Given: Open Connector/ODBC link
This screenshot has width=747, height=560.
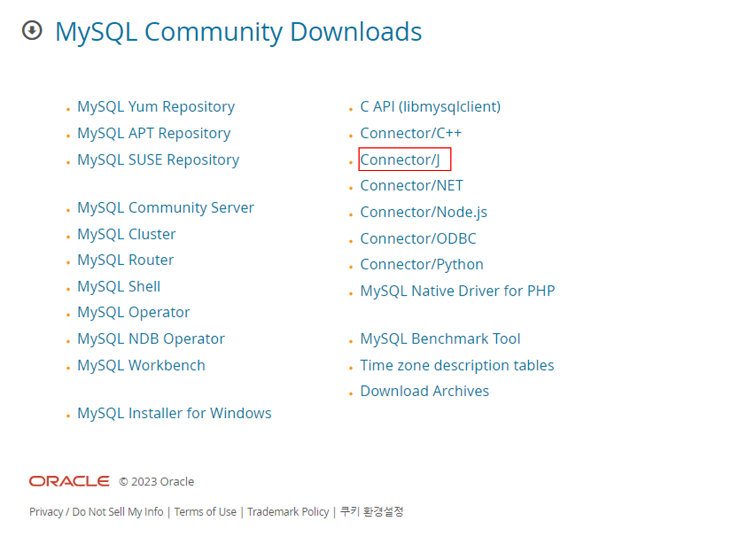Looking at the screenshot, I should point(418,239).
